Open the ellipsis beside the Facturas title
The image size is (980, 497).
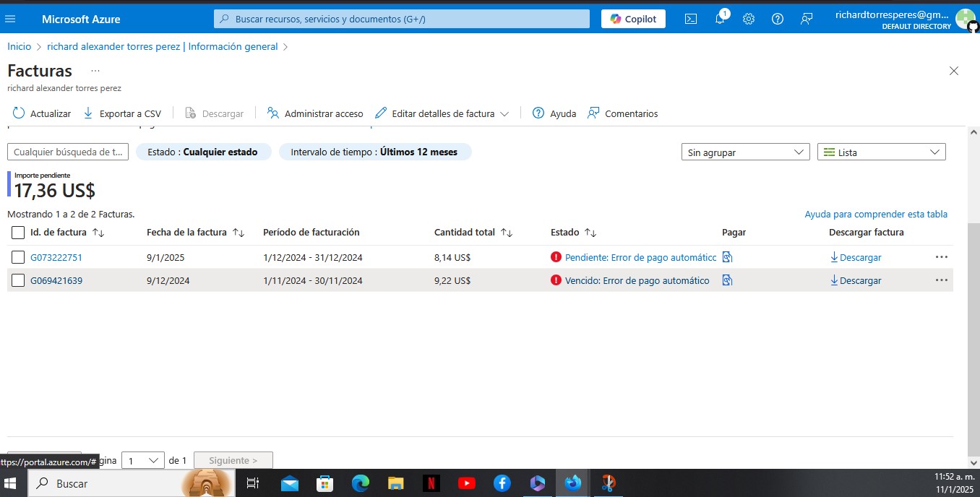(95, 71)
